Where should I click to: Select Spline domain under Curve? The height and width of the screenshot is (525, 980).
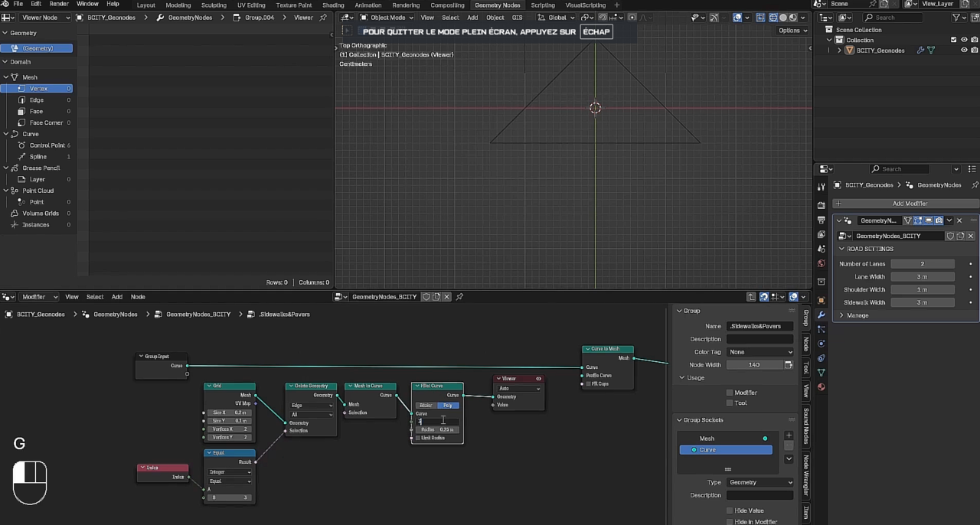tap(37, 156)
